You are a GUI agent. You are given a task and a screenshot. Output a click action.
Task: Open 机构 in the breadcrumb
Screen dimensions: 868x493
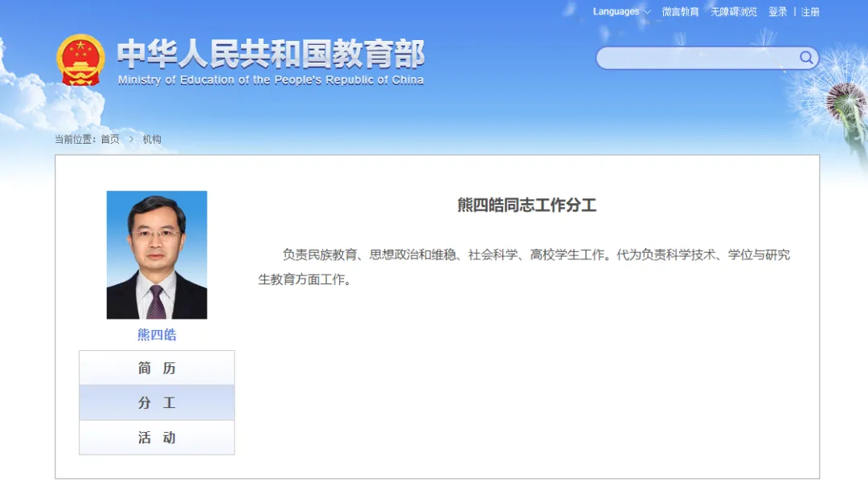click(152, 140)
